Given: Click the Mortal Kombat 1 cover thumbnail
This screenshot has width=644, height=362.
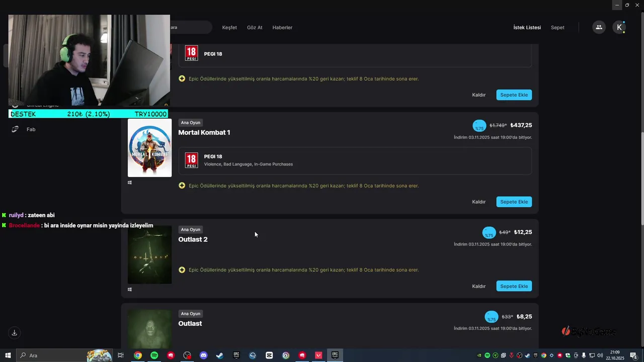Looking at the screenshot, I should [149, 148].
